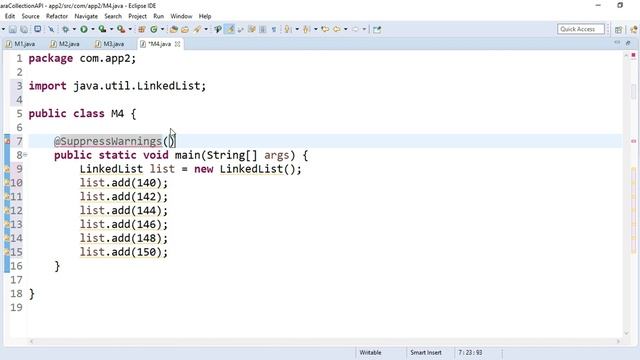
Task: Open the Next Annotation dropdown arrow
Action: (297, 29)
